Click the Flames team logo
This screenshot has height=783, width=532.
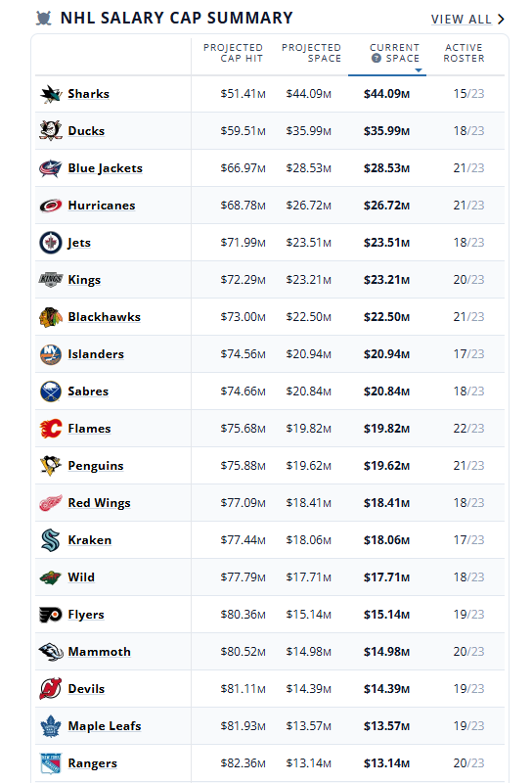pyautogui.click(x=51, y=429)
